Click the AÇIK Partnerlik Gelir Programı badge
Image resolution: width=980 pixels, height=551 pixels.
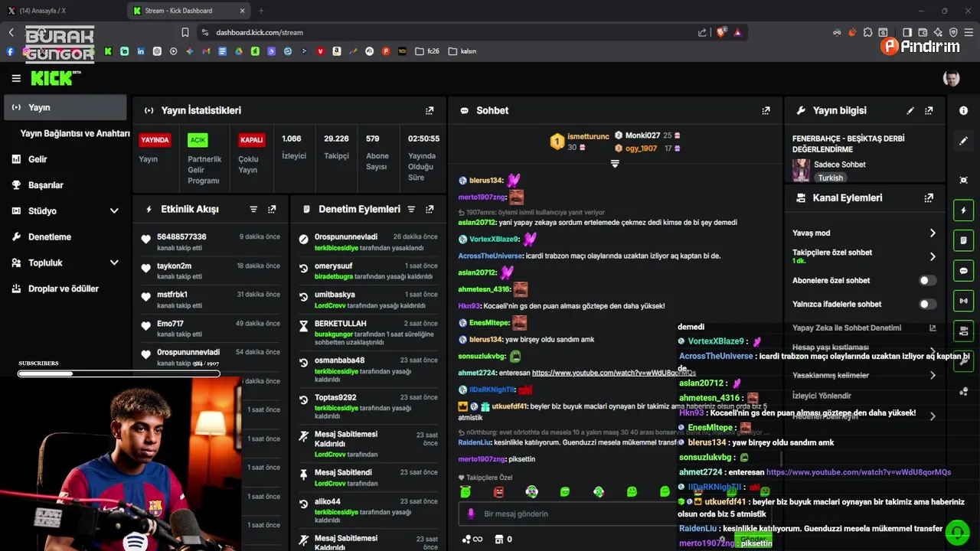coord(198,140)
